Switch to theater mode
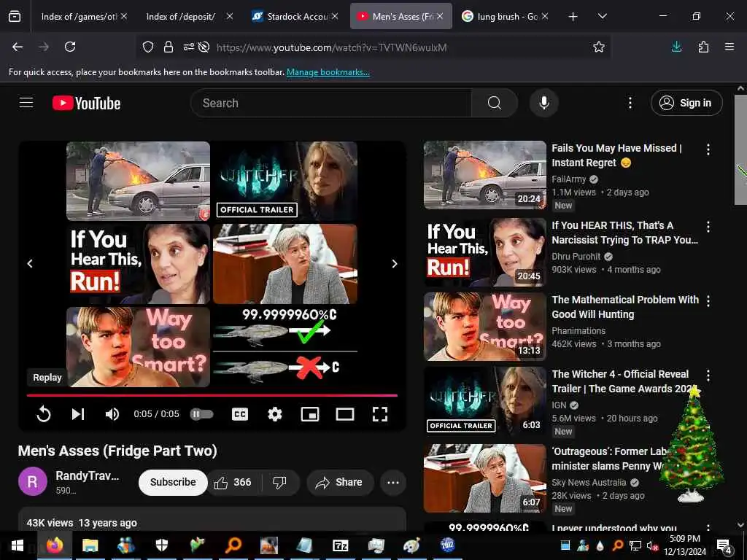 (x=344, y=414)
